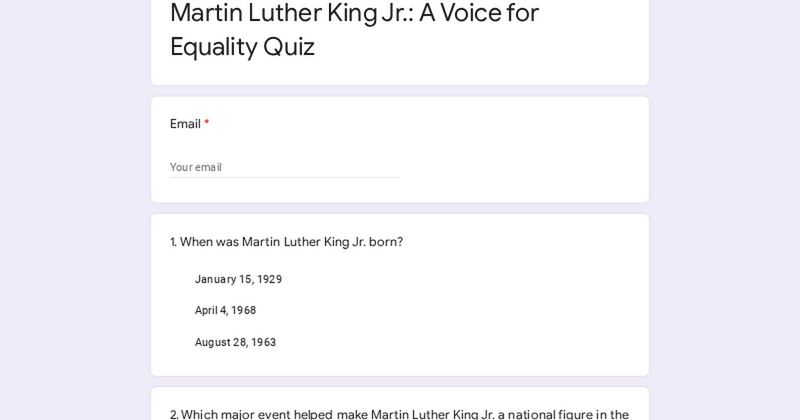This screenshot has height=420, width=800.
Task: Mark the 1929 birth date choice
Action: point(238,279)
